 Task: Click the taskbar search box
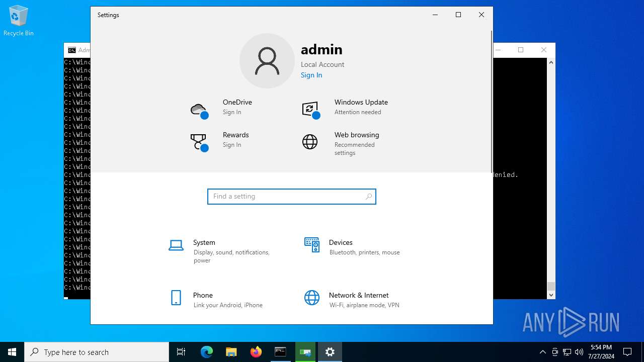pos(97,352)
